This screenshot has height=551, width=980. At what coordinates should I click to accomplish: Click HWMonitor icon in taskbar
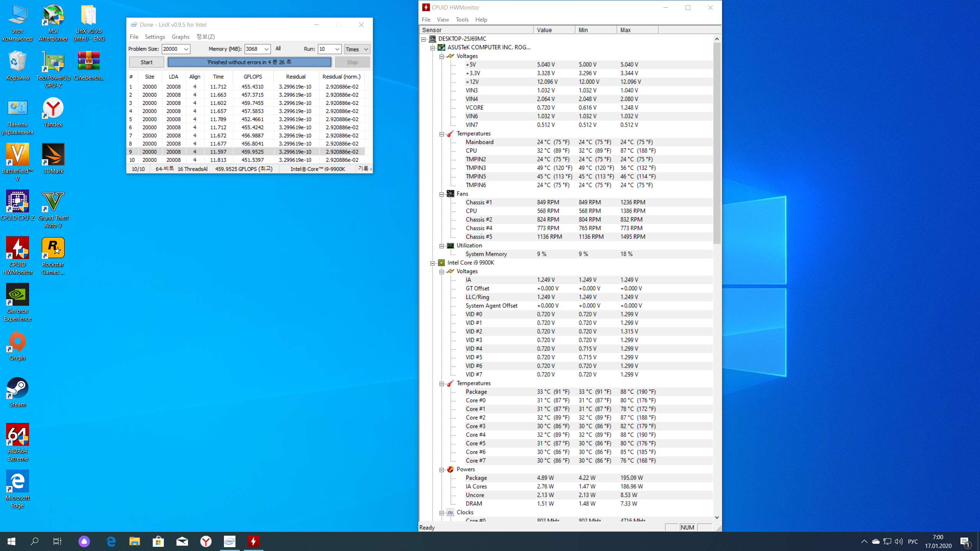click(x=253, y=541)
